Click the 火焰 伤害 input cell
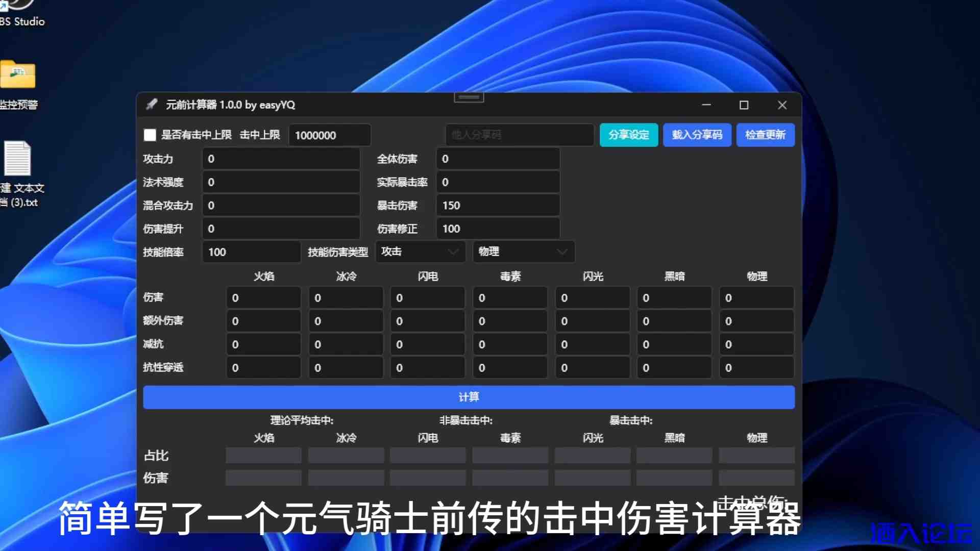 [x=263, y=298]
